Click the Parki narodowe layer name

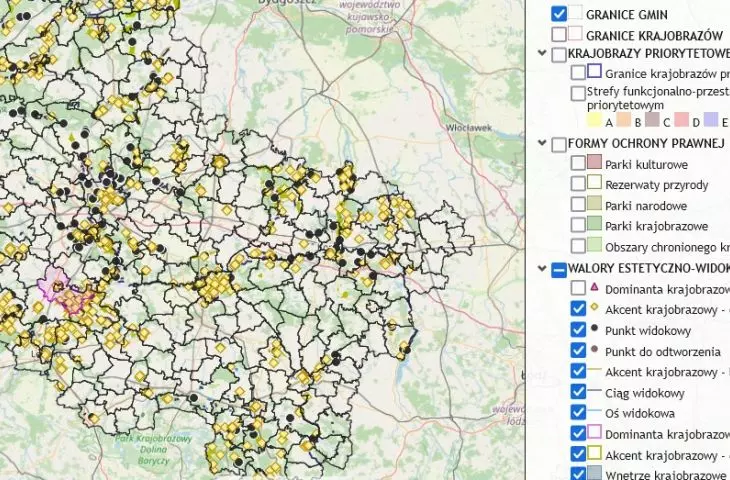pyautogui.click(x=646, y=206)
